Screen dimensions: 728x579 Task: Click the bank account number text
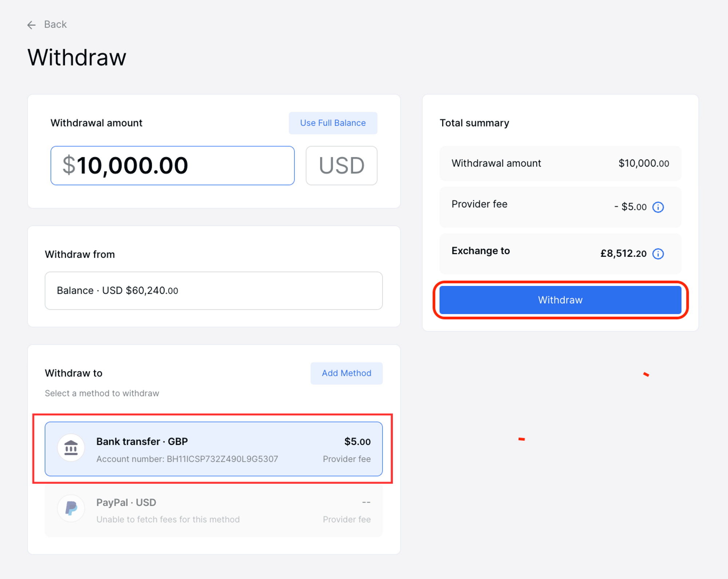[187, 459]
